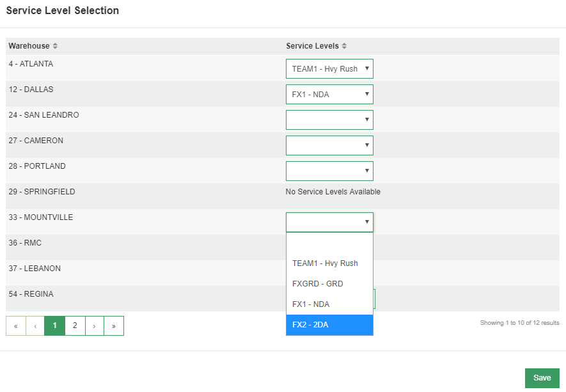Open Atlanta service level dropdown

click(329, 68)
